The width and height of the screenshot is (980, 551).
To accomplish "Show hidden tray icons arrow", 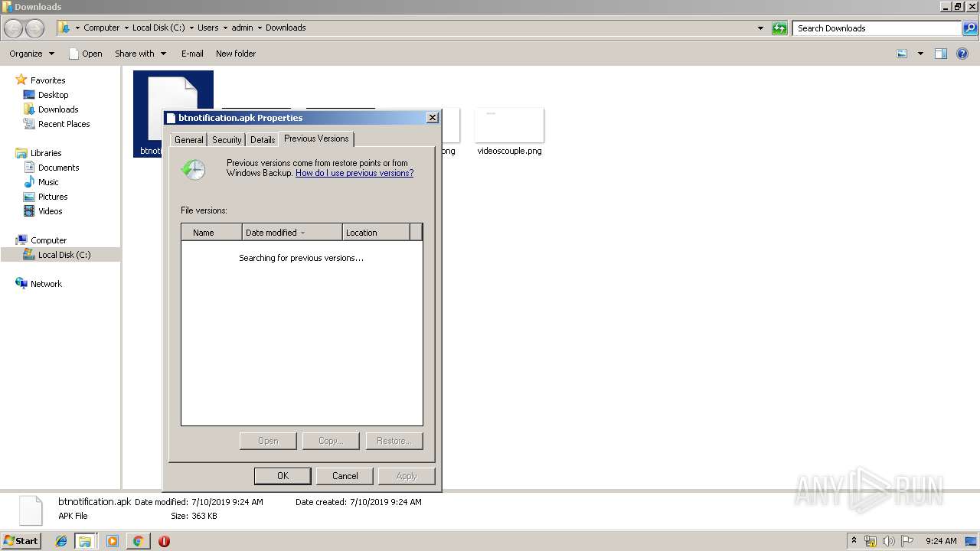I will [x=854, y=541].
